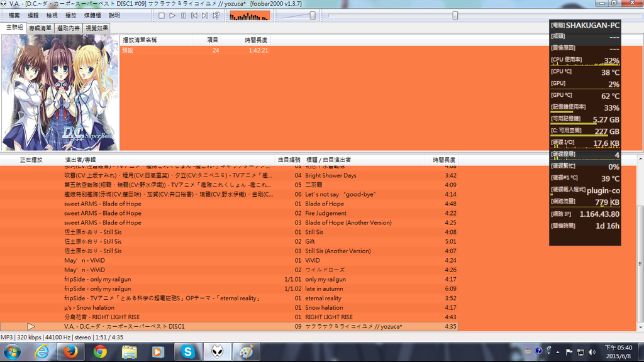Select the track Fire Judgement

pos(229,214)
